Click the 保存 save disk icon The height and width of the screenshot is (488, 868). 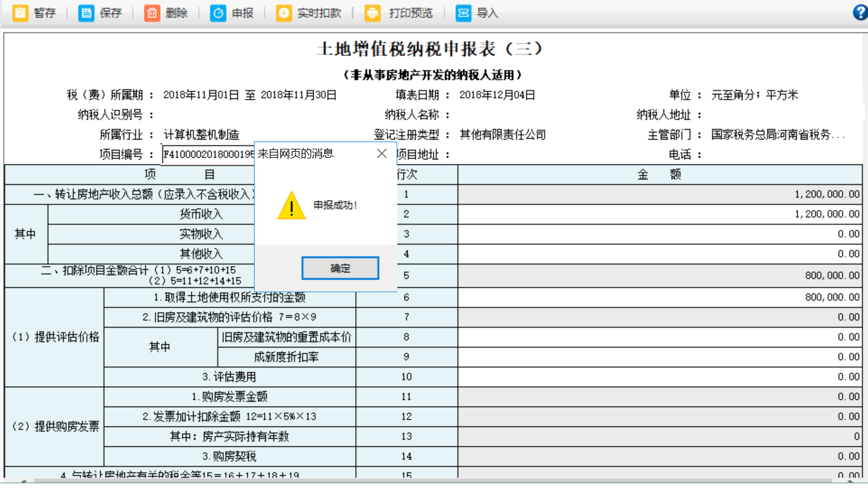pyautogui.click(x=87, y=13)
